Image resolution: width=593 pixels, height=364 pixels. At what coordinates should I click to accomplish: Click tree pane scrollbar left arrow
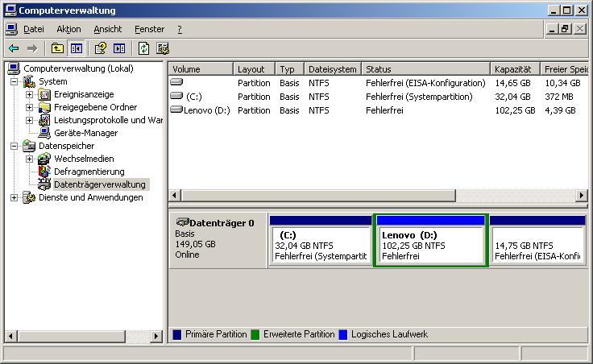11,336
